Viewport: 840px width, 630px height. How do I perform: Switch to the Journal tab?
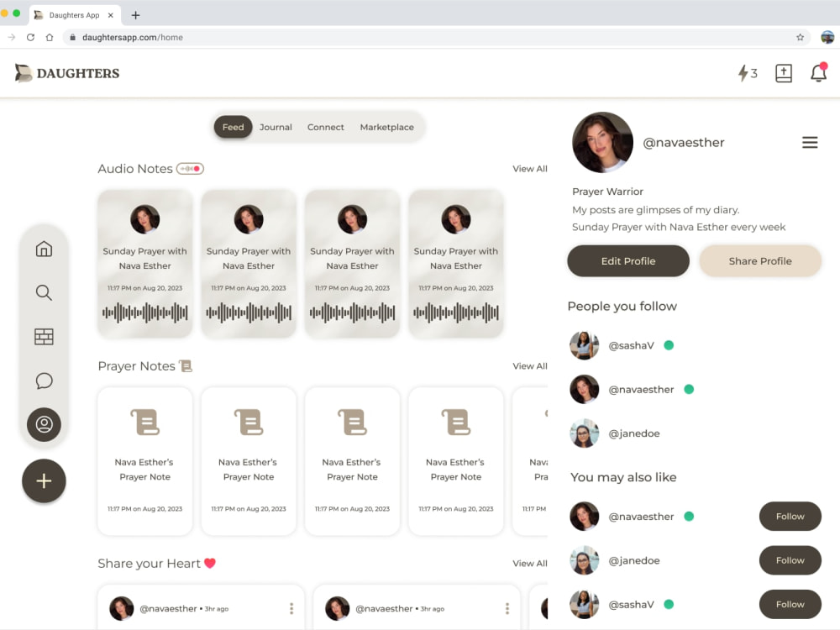pyautogui.click(x=276, y=127)
